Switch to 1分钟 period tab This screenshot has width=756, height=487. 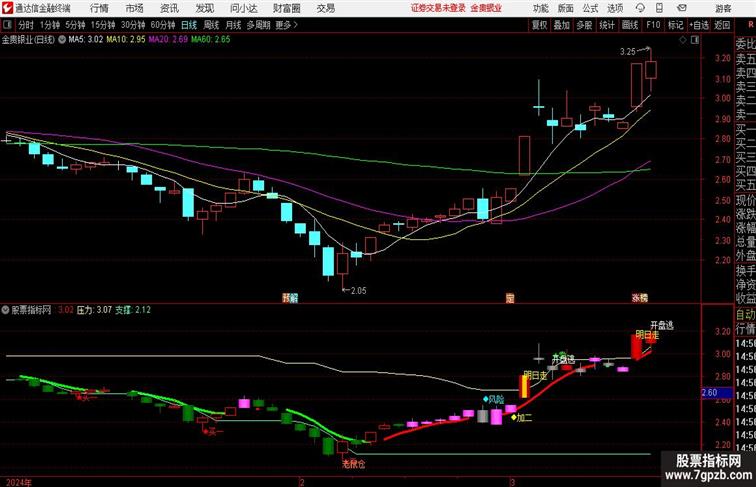(50, 25)
